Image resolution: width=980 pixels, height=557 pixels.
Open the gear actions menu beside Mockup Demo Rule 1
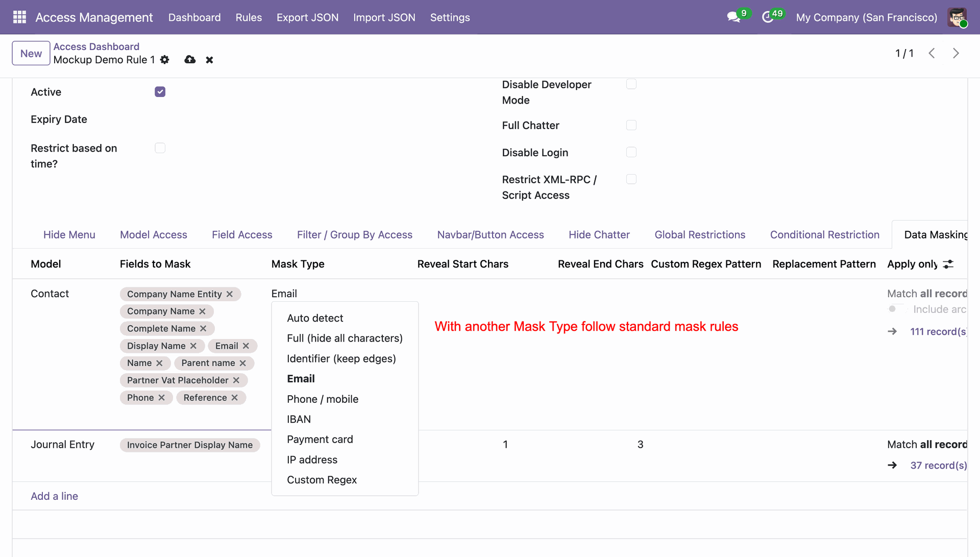164,60
